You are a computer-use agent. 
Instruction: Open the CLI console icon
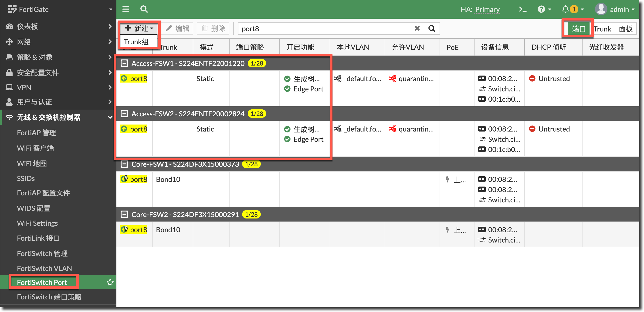tap(522, 9)
